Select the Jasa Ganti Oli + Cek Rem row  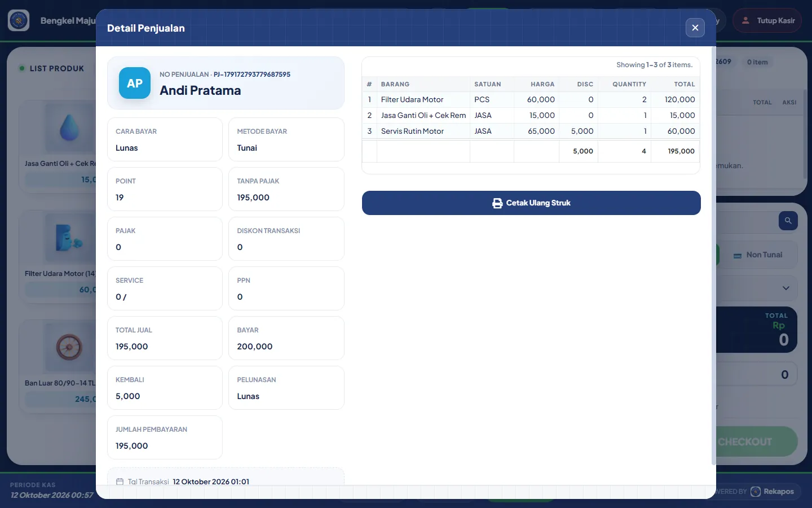pyautogui.click(x=531, y=115)
